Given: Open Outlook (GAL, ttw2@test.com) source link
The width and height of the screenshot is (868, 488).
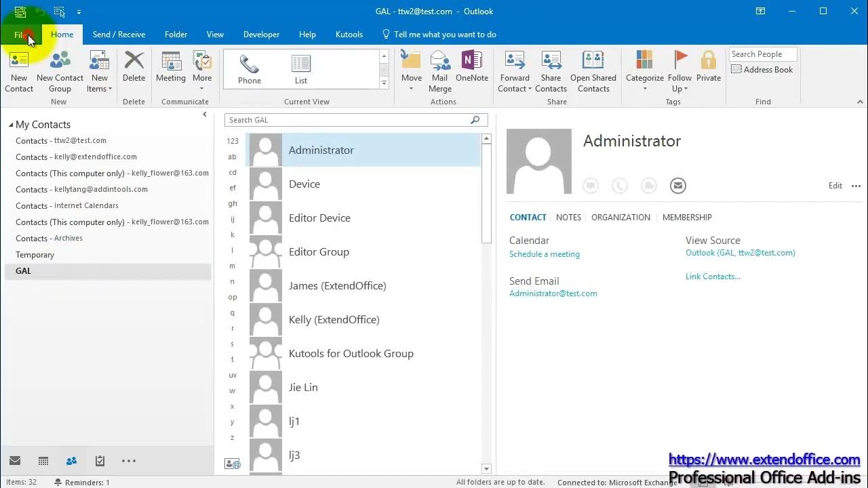Looking at the screenshot, I should pyautogui.click(x=741, y=253).
